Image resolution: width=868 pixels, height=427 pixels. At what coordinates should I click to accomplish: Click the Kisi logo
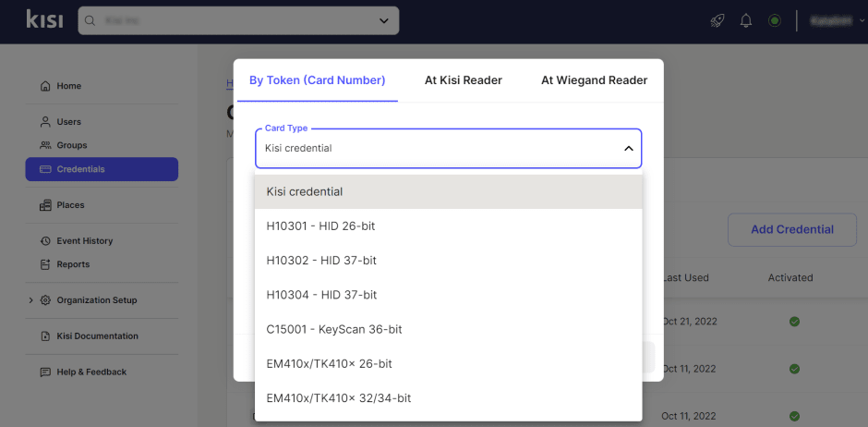point(44,20)
